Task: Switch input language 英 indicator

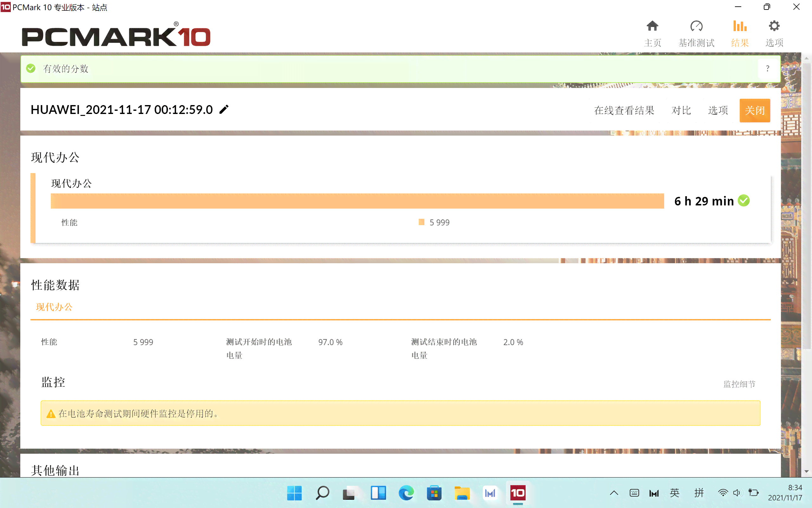Action: coord(674,493)
